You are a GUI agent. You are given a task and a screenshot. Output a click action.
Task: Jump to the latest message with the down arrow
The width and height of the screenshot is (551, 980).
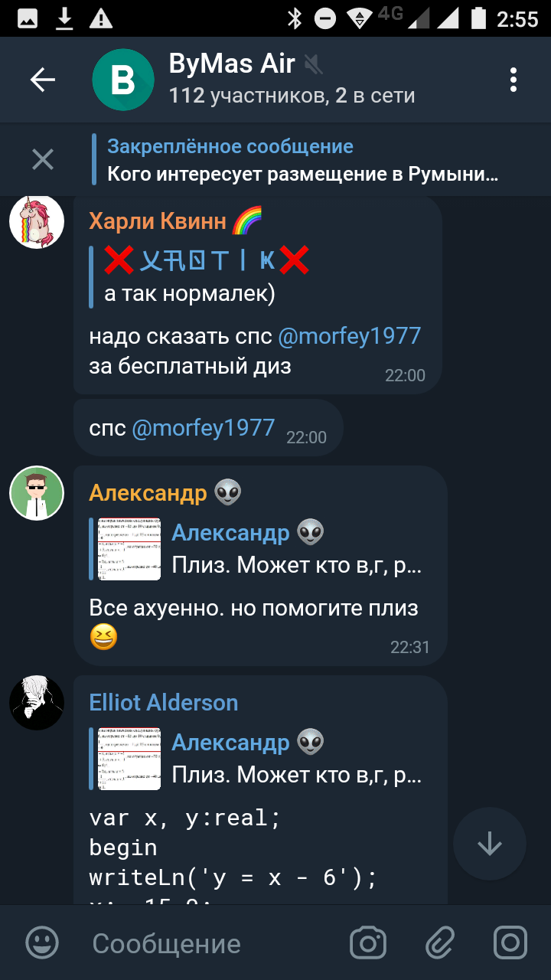490,844
